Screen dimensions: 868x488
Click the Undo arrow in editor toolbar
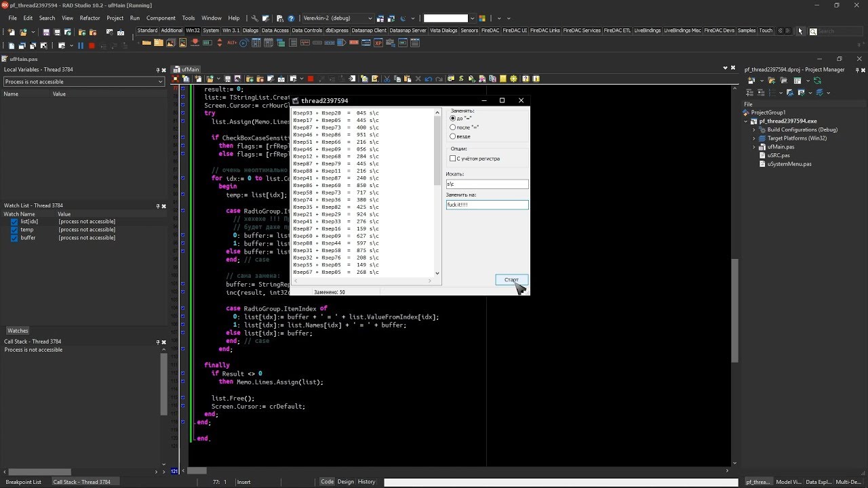click(x=429, y=79)
